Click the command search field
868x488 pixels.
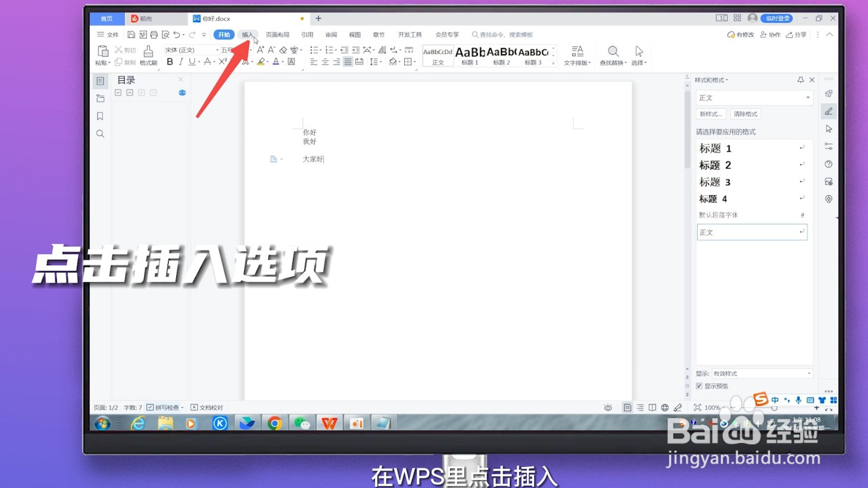click(x=502, y=35)
